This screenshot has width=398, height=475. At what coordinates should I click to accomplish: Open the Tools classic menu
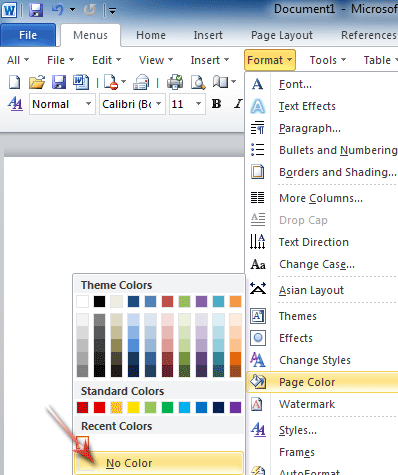click(x=328, y=60)
